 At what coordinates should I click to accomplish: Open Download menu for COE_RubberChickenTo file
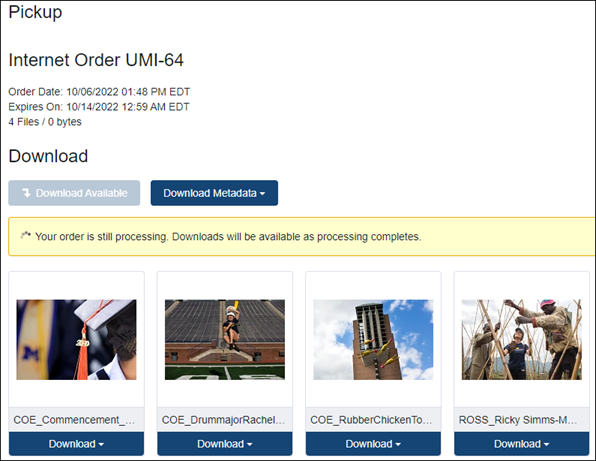click(373, 444)
